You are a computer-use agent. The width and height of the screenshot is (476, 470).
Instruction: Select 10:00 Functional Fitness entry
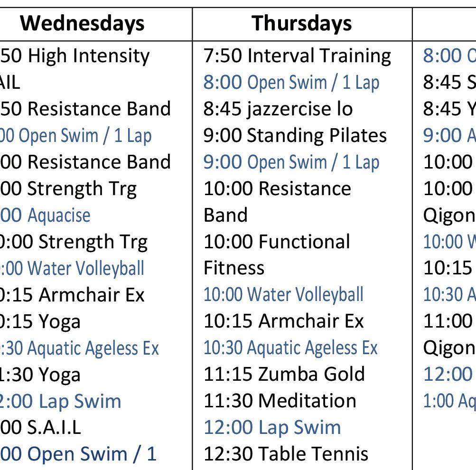tap(277, 255)
